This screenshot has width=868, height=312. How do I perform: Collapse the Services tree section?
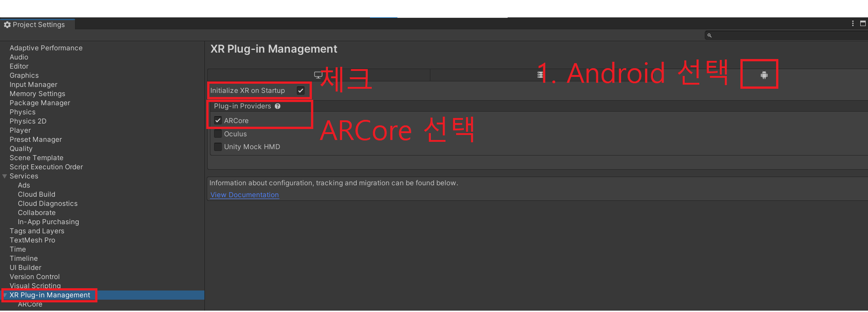click(5, 176)
